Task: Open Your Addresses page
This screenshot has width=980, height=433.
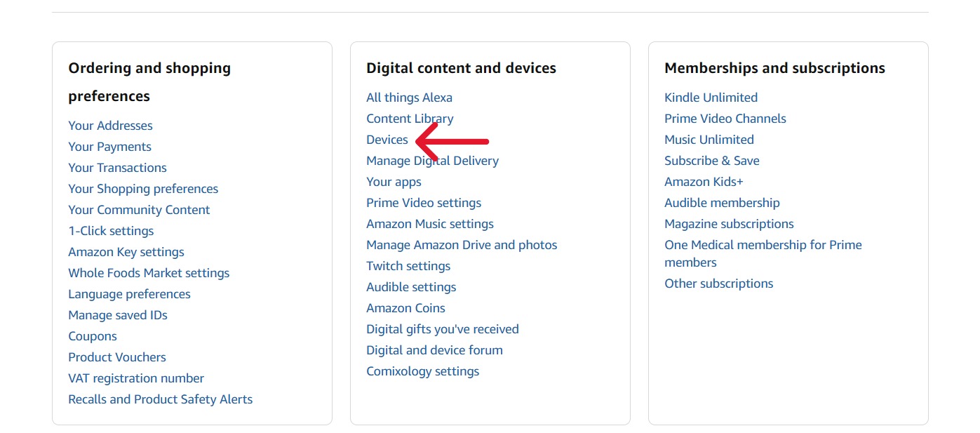Action: click(x=110, y=126)
